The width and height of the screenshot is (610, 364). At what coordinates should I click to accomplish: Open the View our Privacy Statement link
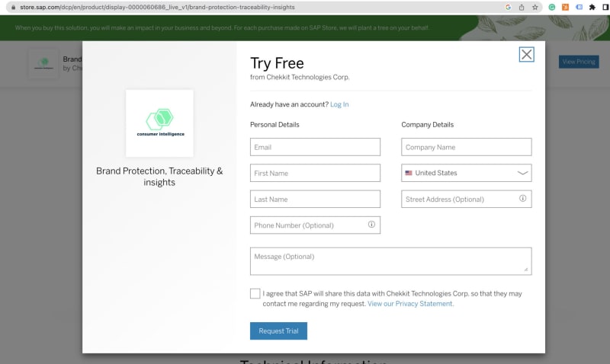tap(410, 304)
